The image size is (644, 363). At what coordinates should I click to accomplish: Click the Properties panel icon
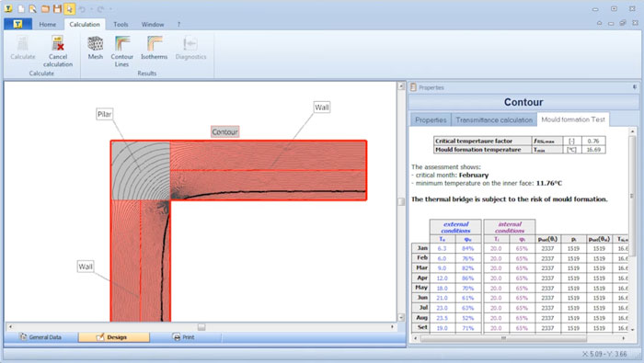413,87
